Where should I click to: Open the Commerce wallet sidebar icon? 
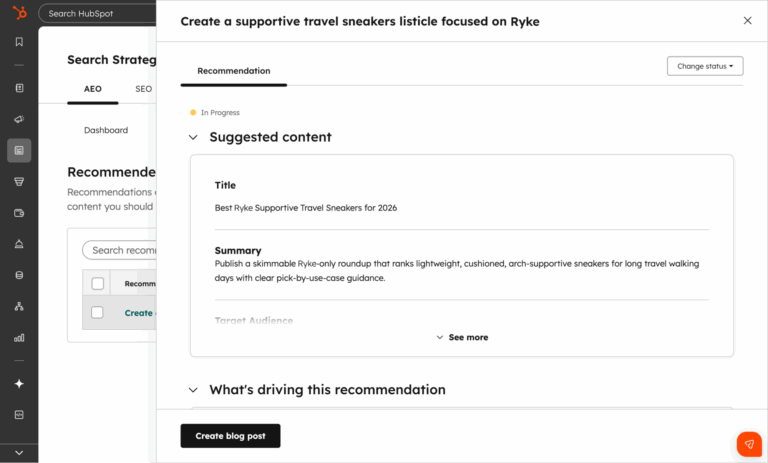click(19, 213)
